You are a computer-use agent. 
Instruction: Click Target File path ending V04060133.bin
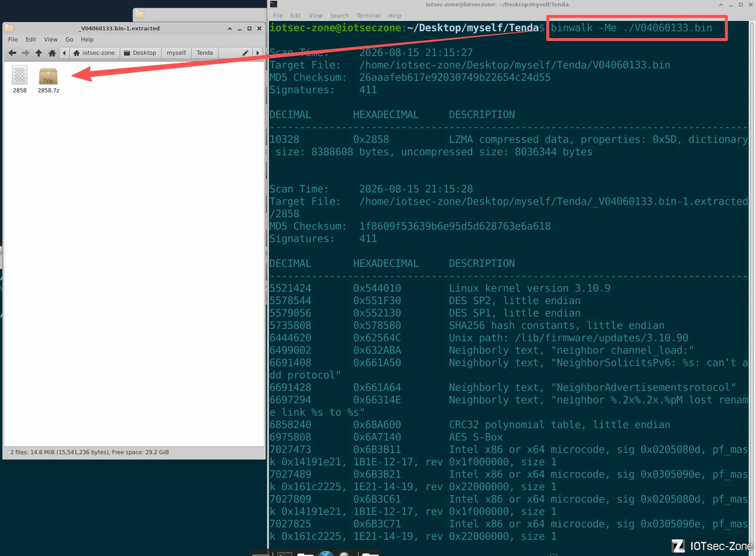point(515,65)
